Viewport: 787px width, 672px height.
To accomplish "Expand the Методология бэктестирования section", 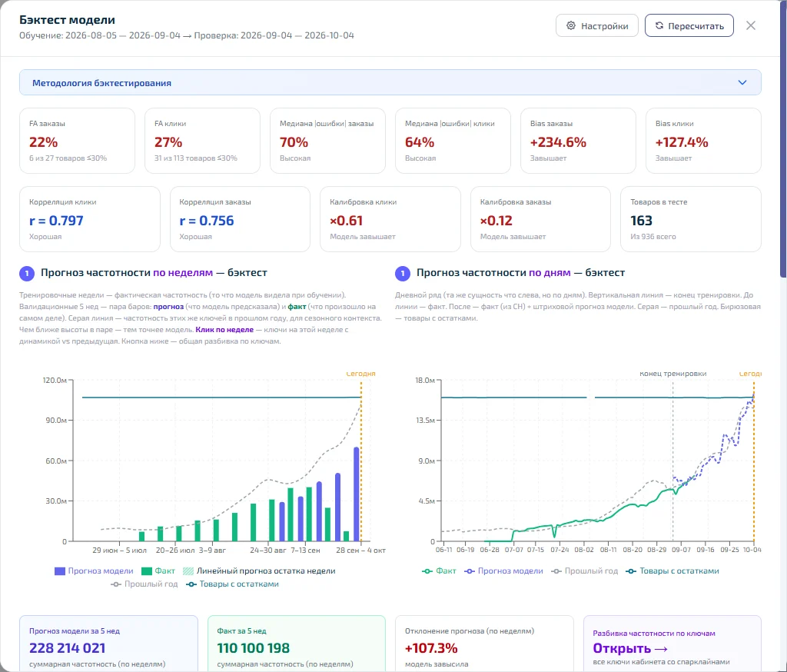I will tap(390, 82).
